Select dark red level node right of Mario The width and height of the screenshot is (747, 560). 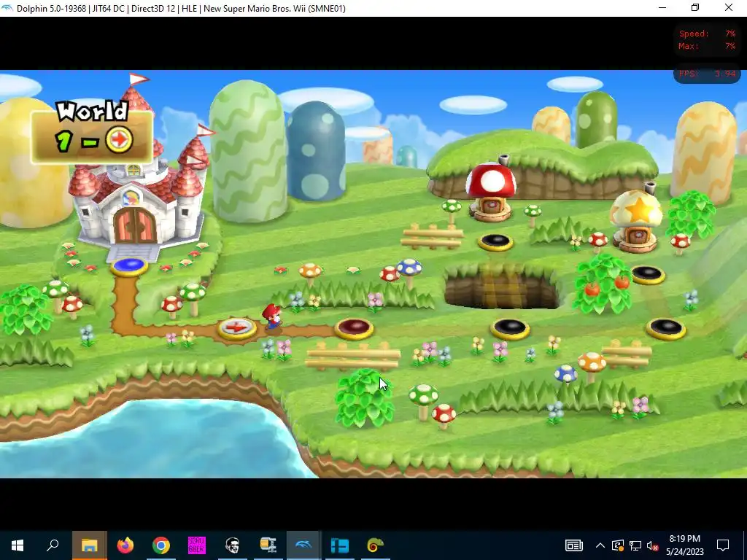(x=354, y=329)
